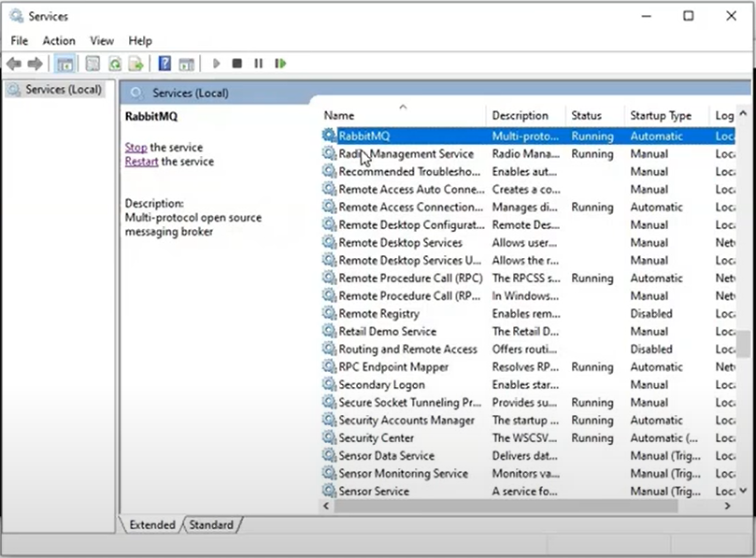
Task: Sort services by Startup Type column
Action: click(x=661, y=116)
